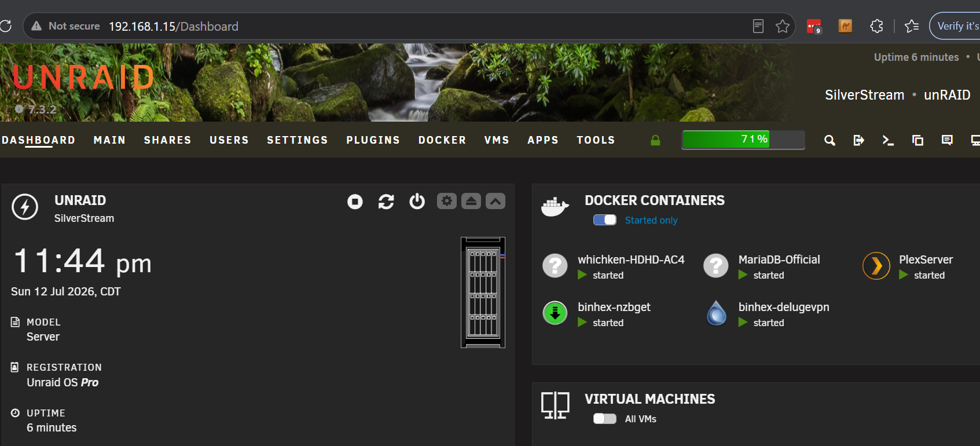Screen dimensions: 980x446
Task: Click the PlexServer container name
Action: 926,259
